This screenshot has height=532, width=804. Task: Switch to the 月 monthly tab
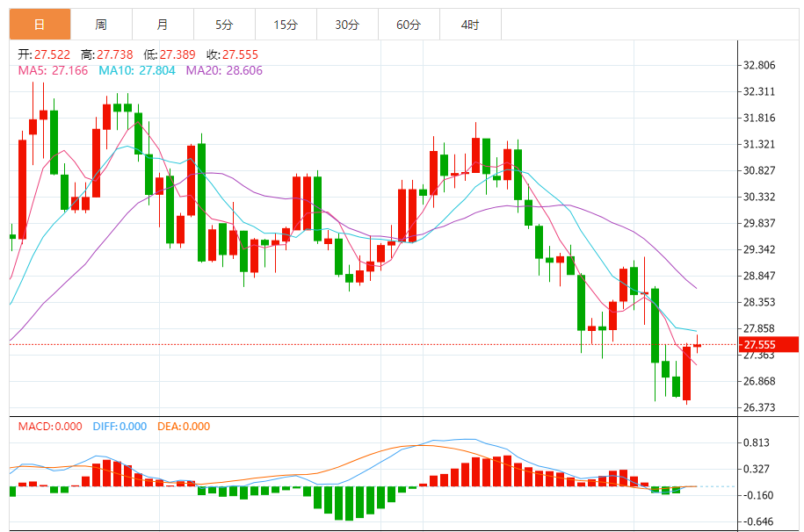[x=163, y=24]
